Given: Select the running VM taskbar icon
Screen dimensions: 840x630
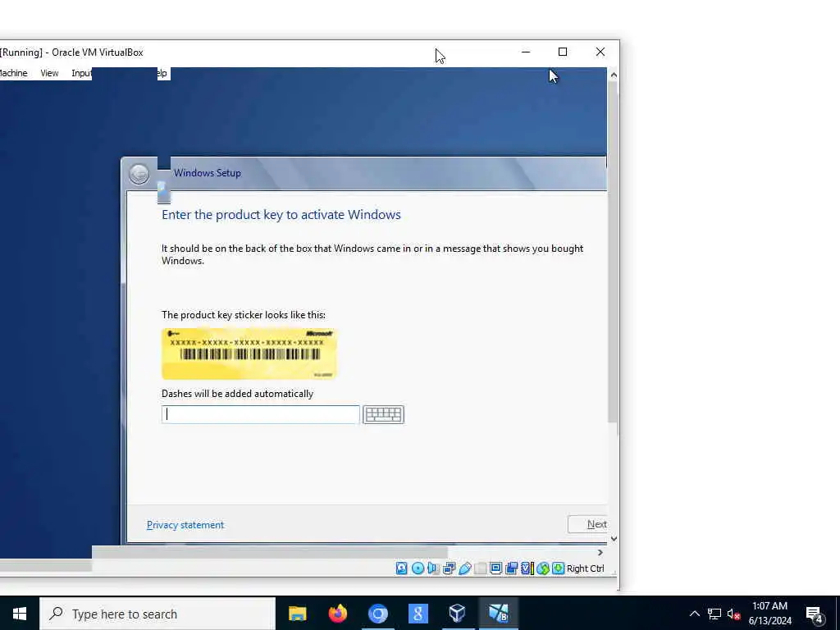Looking at the screenshot, I should 498,614.
